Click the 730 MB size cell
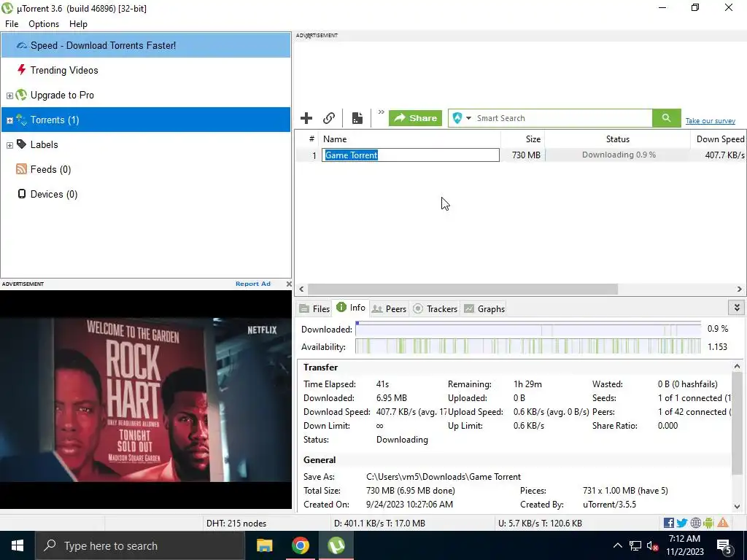Viewport: 747px width, 560px height. click(x=526, y=155)
